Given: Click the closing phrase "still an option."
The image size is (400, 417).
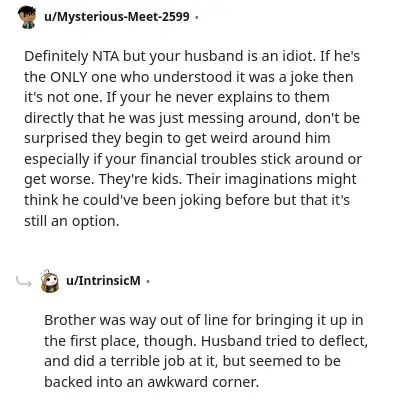Looking at the screenshot, I should click(x=71, y=221).
